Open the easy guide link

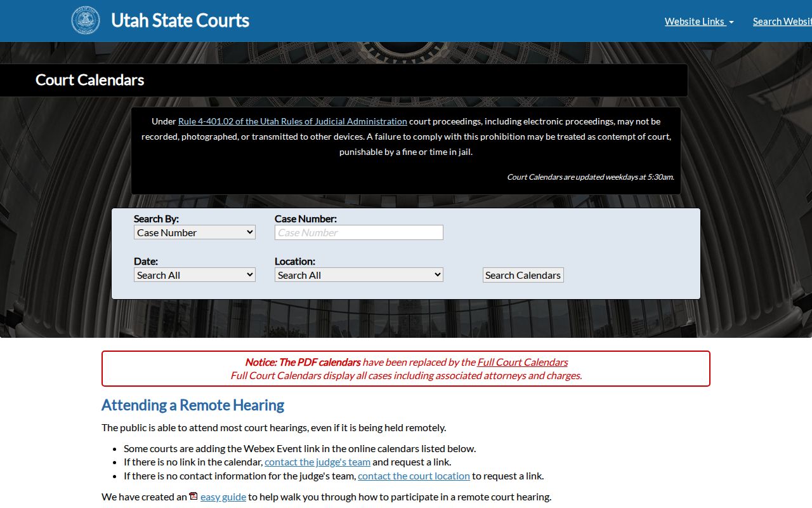[x=223, y=497]
